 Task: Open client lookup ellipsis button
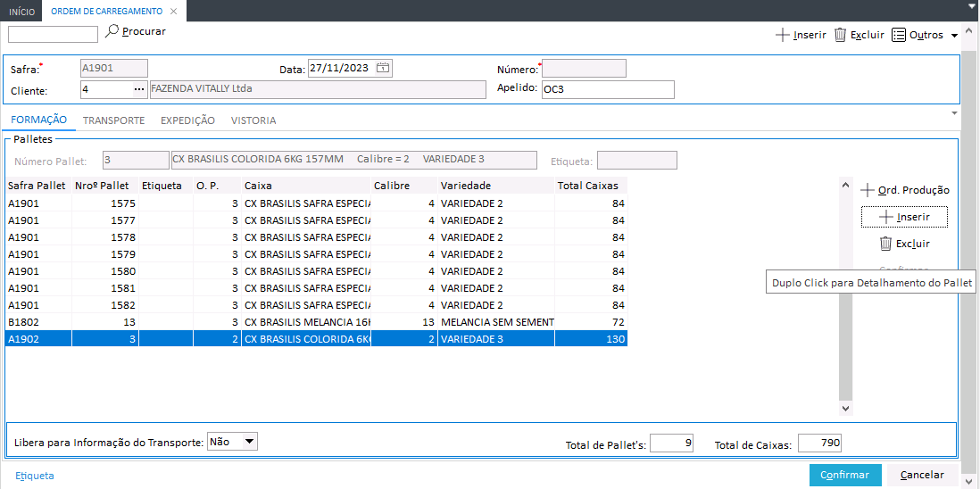(138, 90)
